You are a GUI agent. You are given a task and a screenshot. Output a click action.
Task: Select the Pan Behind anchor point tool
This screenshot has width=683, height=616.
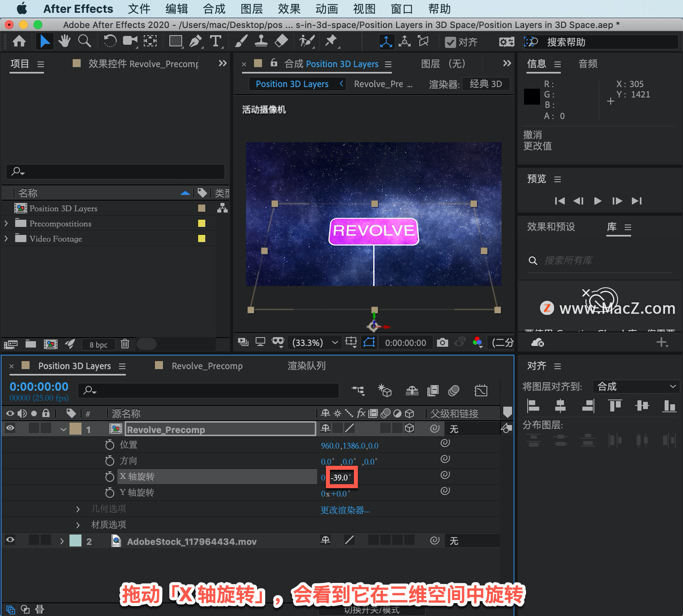150,41
